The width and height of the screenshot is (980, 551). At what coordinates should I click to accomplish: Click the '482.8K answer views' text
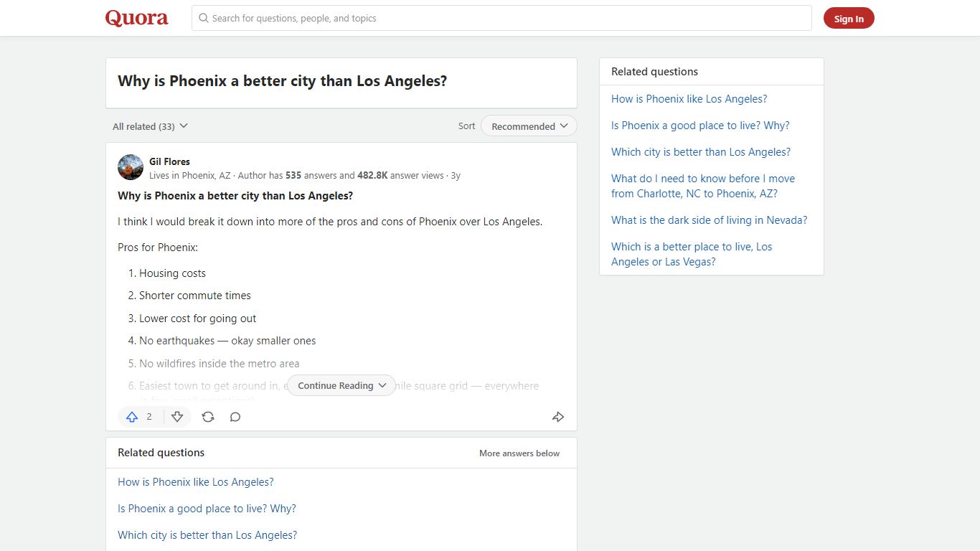[401, 175]
